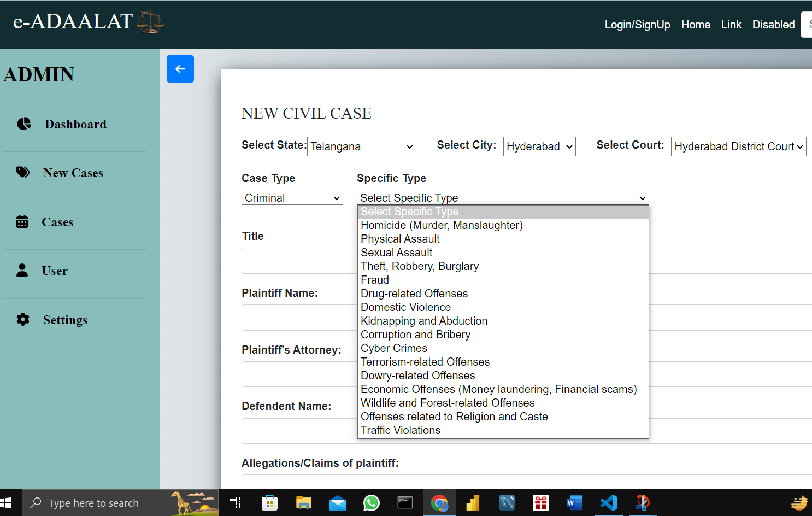Image resolution: width=812 pixels, height=516 pixels.
Task: Choose Domestic Violence option
Action: point(503,307)
